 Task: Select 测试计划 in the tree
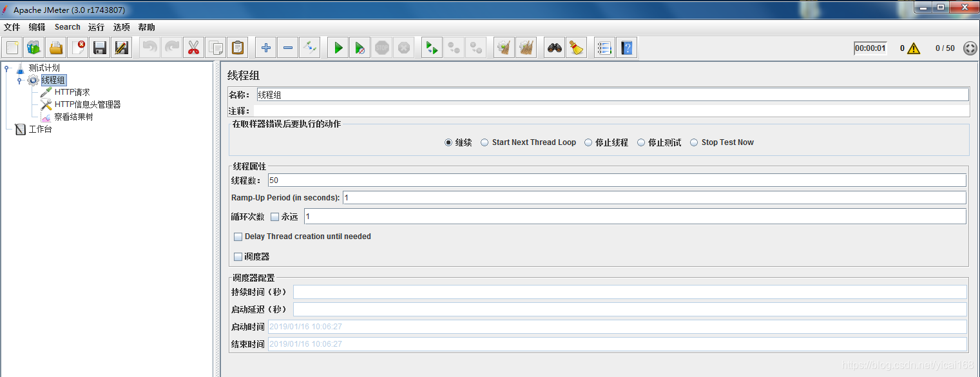click(x=44, y=68)
